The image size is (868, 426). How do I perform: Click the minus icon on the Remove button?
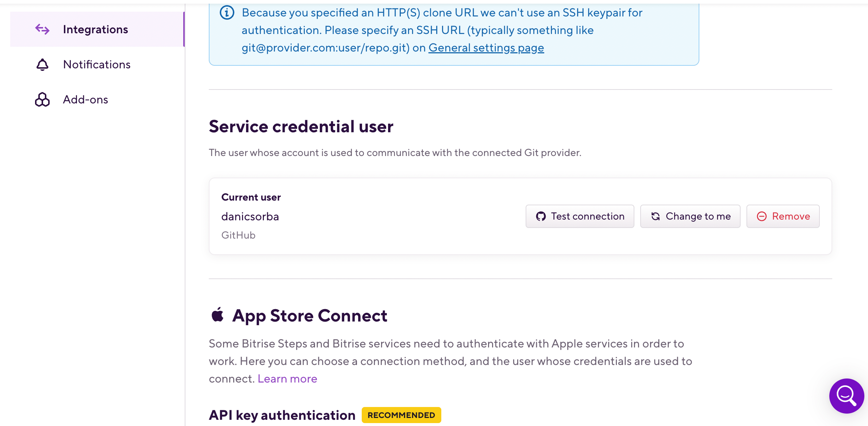point(761,216)
